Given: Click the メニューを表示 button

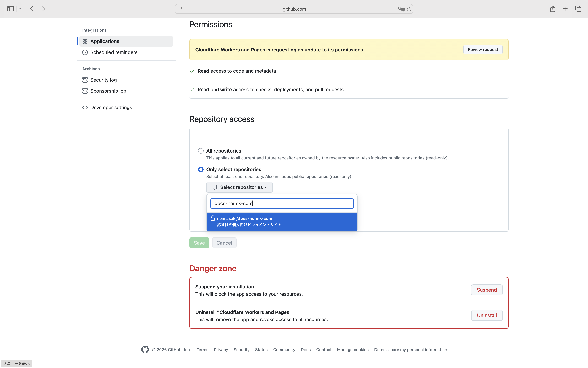Looking at the screenshot, I should (x=16, y=363).
